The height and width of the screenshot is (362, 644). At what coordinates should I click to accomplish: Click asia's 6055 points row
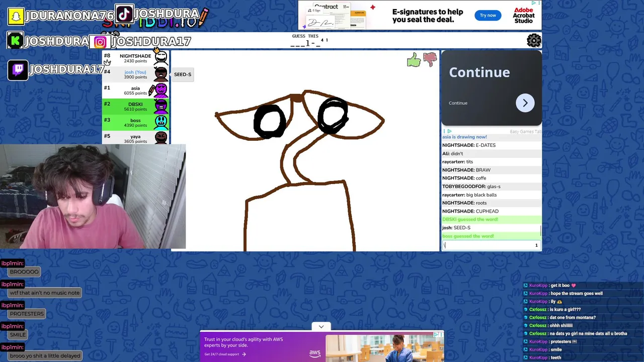point(136,90)
